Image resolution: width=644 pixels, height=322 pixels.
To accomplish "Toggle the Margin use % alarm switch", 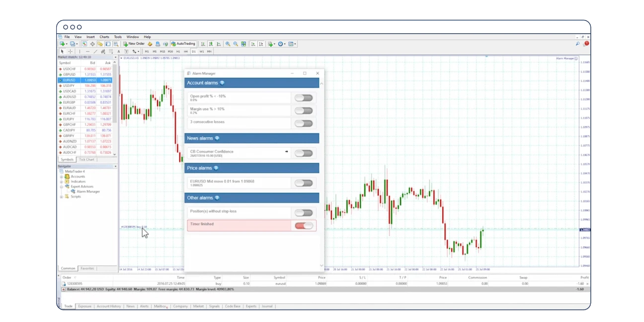I will click(x=304, y=111).
